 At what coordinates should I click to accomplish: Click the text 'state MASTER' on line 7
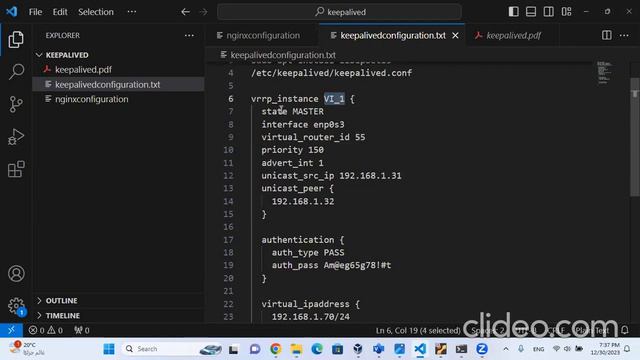(292, 111)
